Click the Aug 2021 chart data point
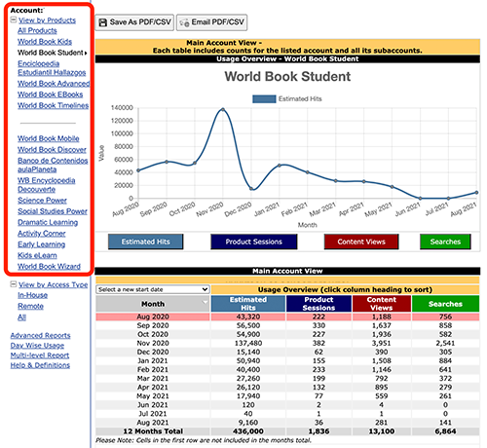487x448 pixels. 476,193
